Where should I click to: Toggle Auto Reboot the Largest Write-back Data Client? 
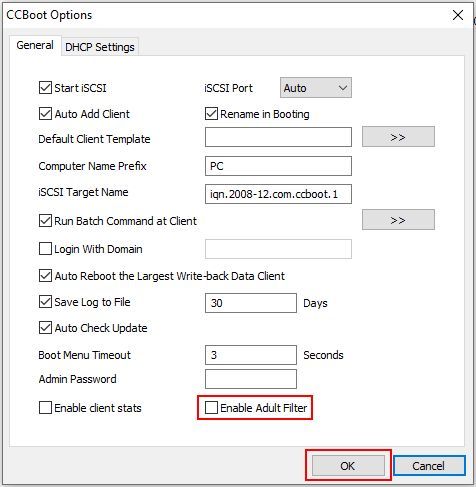click(x=45, y=276)
